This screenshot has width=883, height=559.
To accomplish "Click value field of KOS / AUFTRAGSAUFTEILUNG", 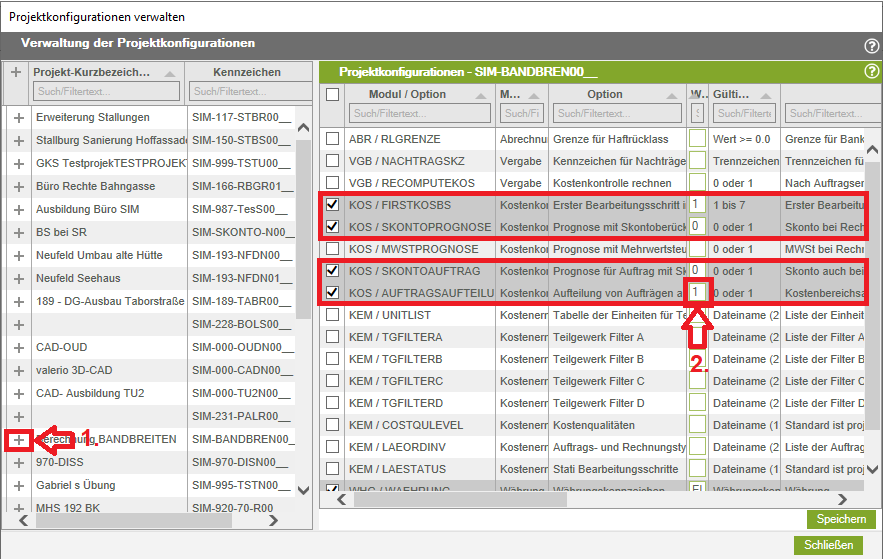I will (x=697, y=293).
